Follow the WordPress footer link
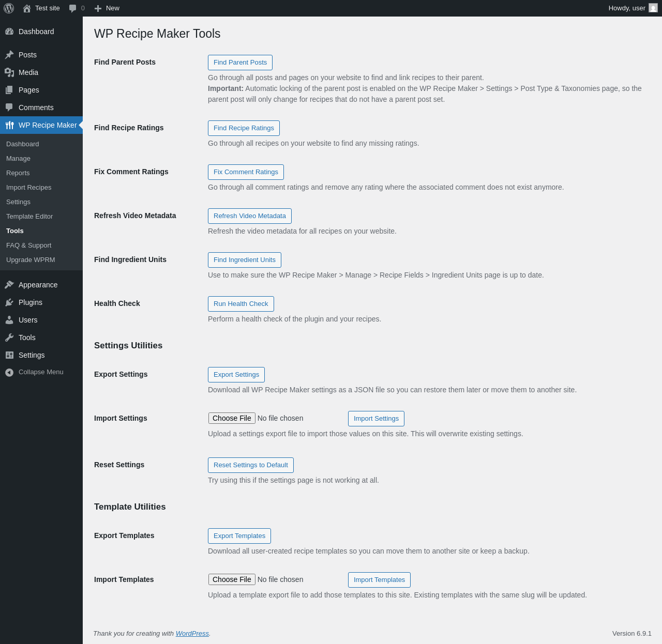 pyautogui.click(x=192, y=634)
